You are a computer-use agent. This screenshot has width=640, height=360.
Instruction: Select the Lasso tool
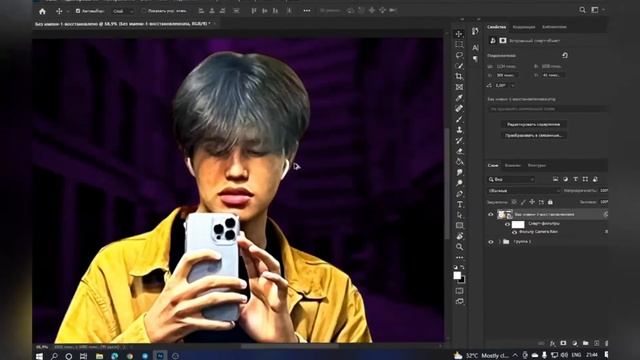(x=459, y=55)
